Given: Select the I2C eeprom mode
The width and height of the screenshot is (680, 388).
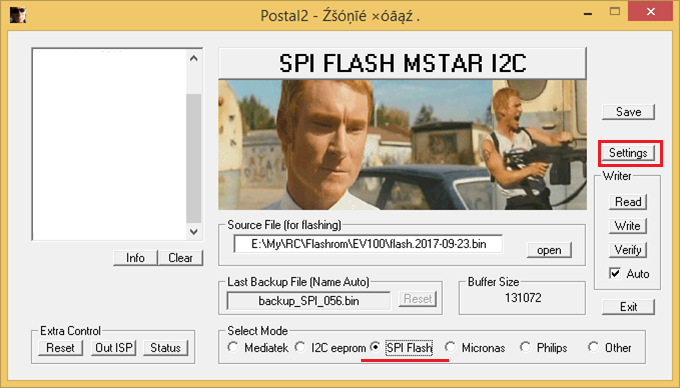Looking at the screenshot, I should 300,347.
